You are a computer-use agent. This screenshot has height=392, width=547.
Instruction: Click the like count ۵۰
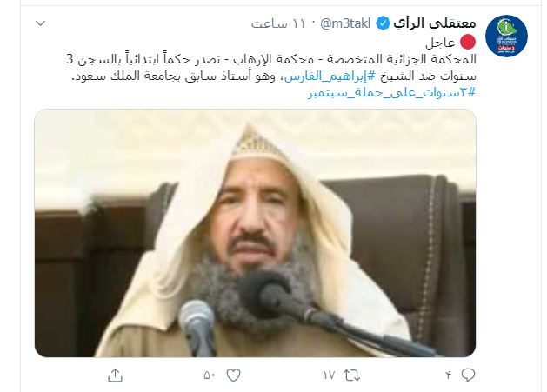(x=210, y=375)
